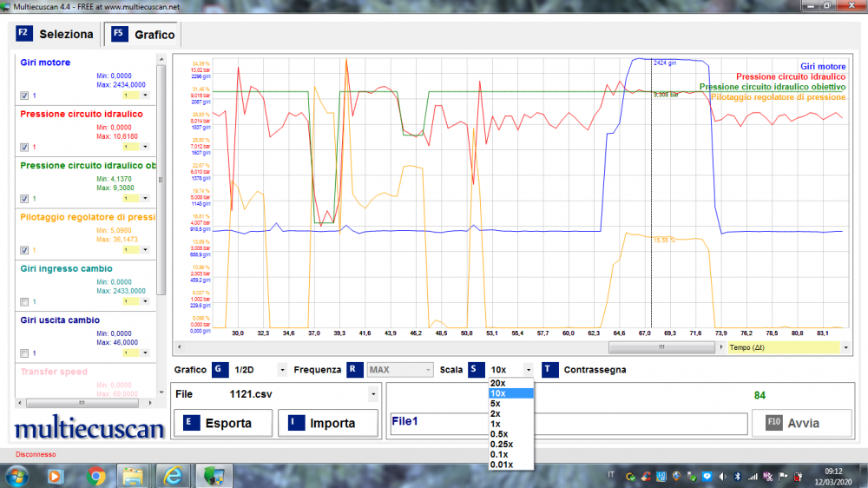The width and height of the screenshot is (868, 488).
Task: Click the G shortcut icon next to Grafico
Action: pos(218,370)
